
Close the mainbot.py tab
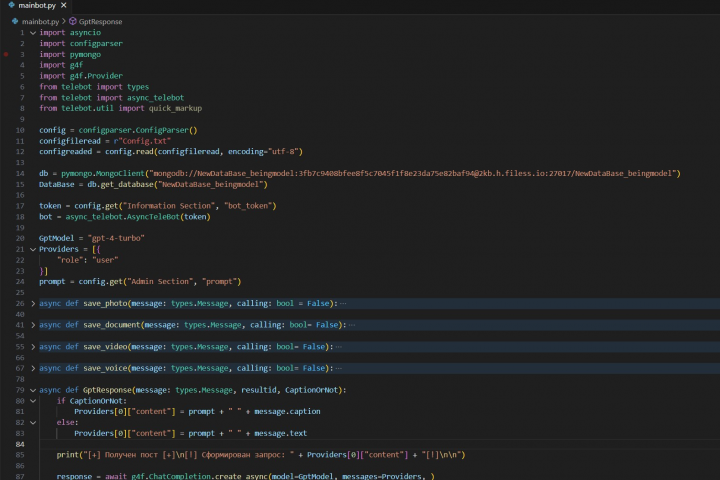63,6
